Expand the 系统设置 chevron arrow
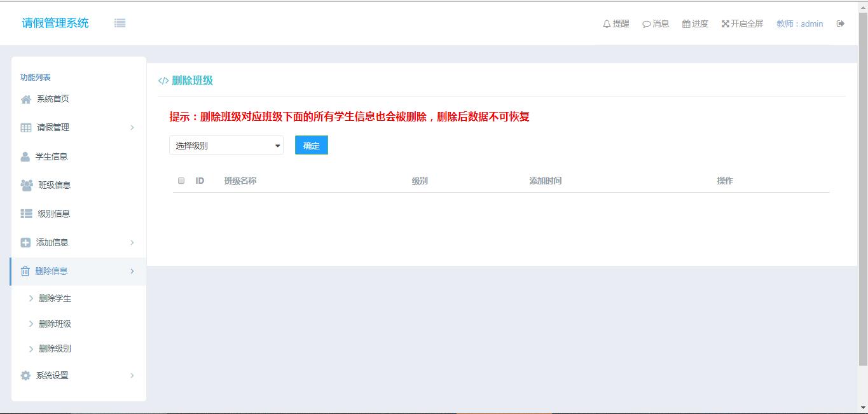The width and height of the screenshot is (868, 414). tap(132, 375)
